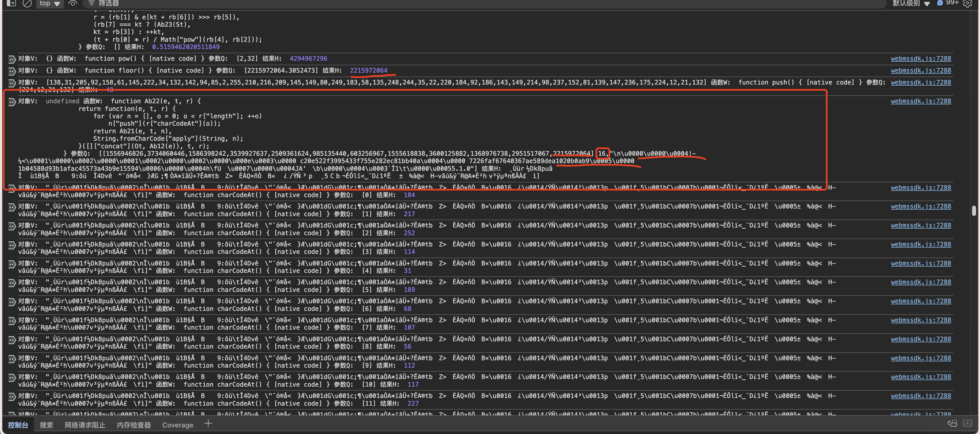Viewport: 980px width, 434px height.
Task: Click log icon of charCodeAt [10] row
Action: 12,377
